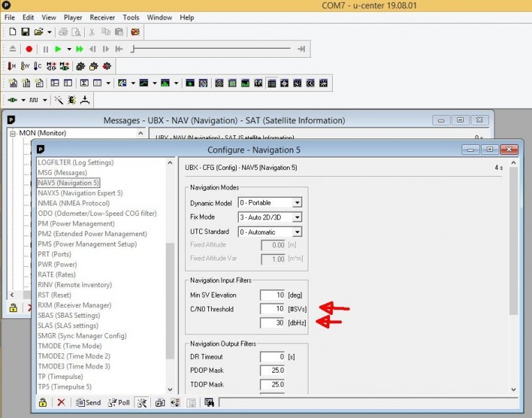Click the debug bug icon
Viewport: 532px width, 418px height.
(x=72, y=100)
